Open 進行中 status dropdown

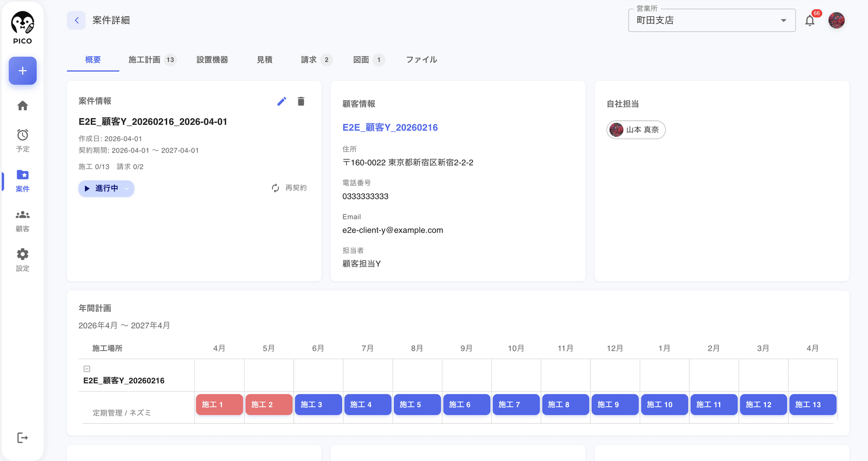106,188
